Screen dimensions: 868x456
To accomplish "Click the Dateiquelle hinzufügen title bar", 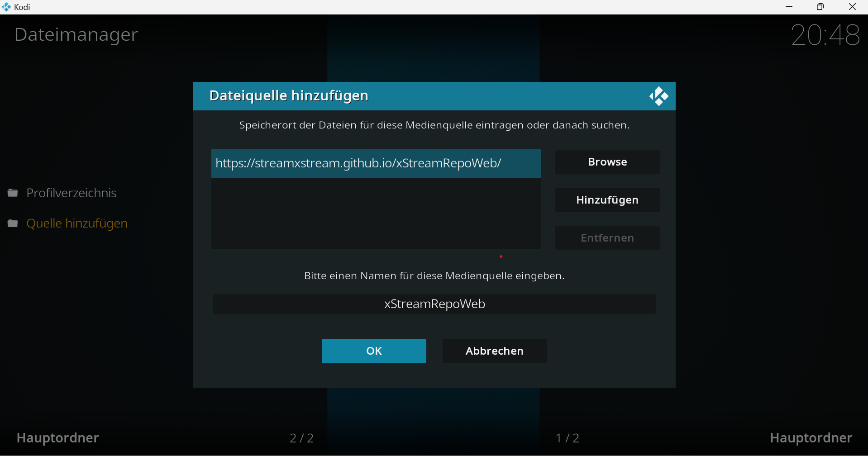I will point(407,96).
